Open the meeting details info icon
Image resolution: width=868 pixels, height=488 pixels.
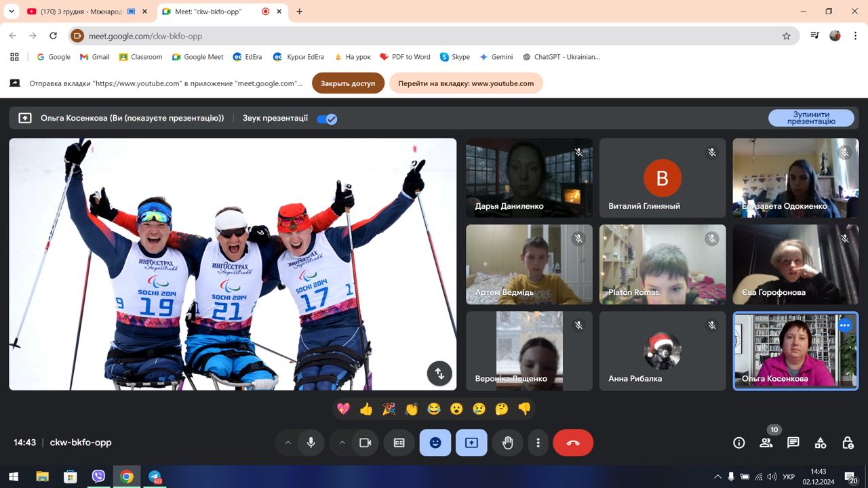(x=739, y=443)
